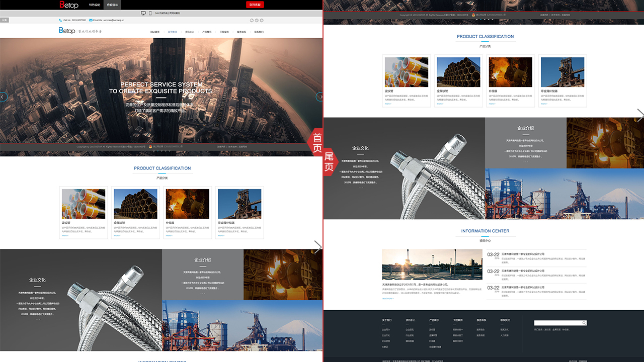Open the 查看演示 tab
Image resolution: width=644 pixels, height=362 pixels.
point(113,5)
